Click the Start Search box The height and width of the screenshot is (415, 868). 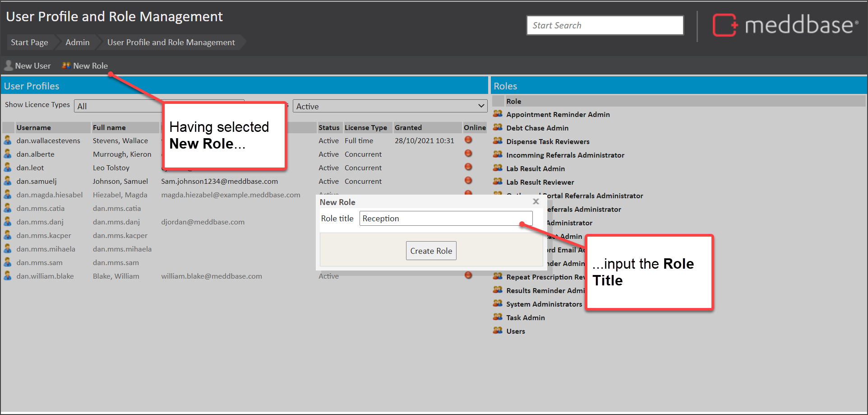pos(605,26)
